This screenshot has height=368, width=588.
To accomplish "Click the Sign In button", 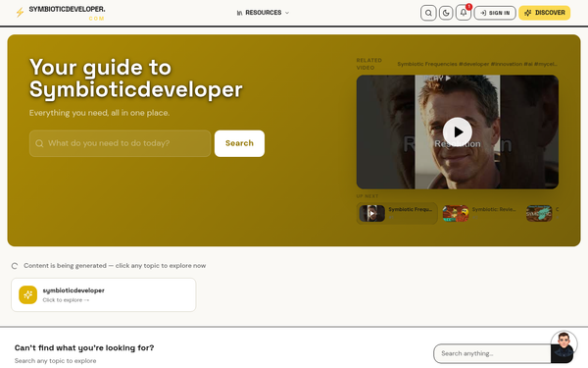I will point(495,13).
